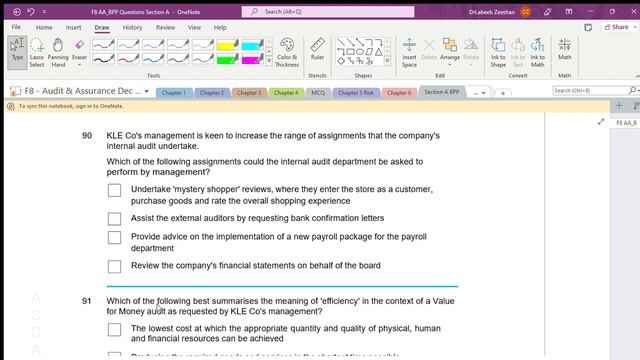Add a new section with plus tab
640x360 pixels.
click(503, 93)
